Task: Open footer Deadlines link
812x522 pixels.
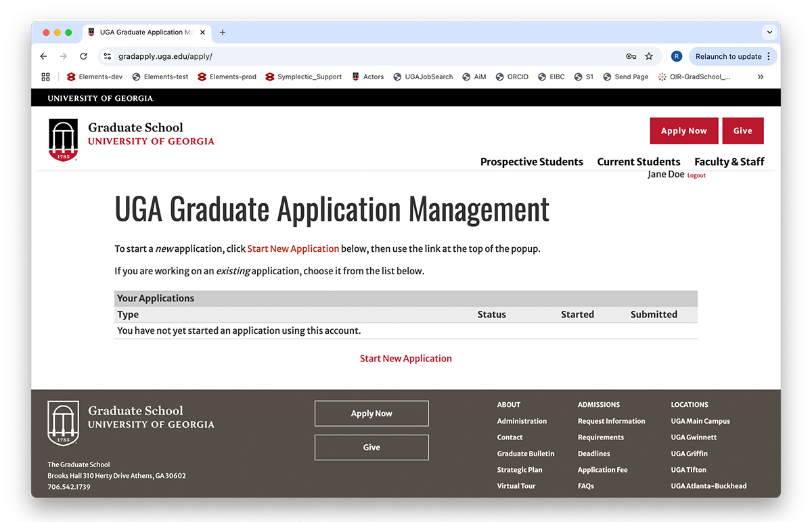Action: 594,454
